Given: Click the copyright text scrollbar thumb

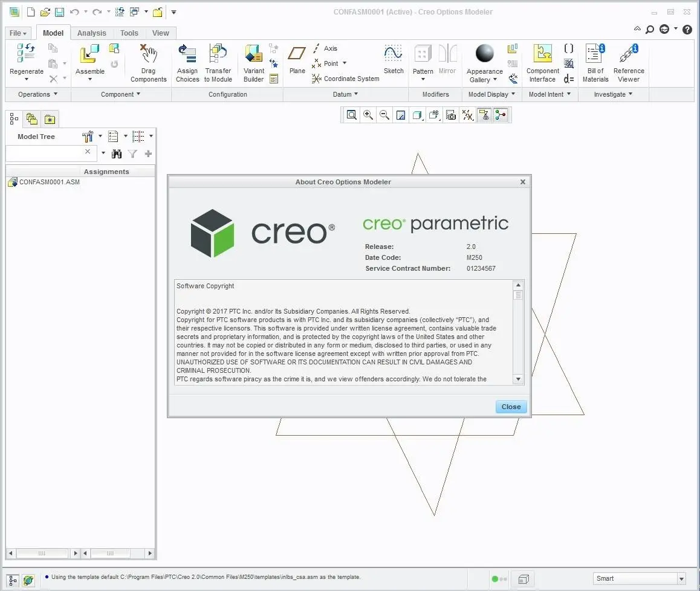Looking at the screenshot, I should tap(518, 295).
